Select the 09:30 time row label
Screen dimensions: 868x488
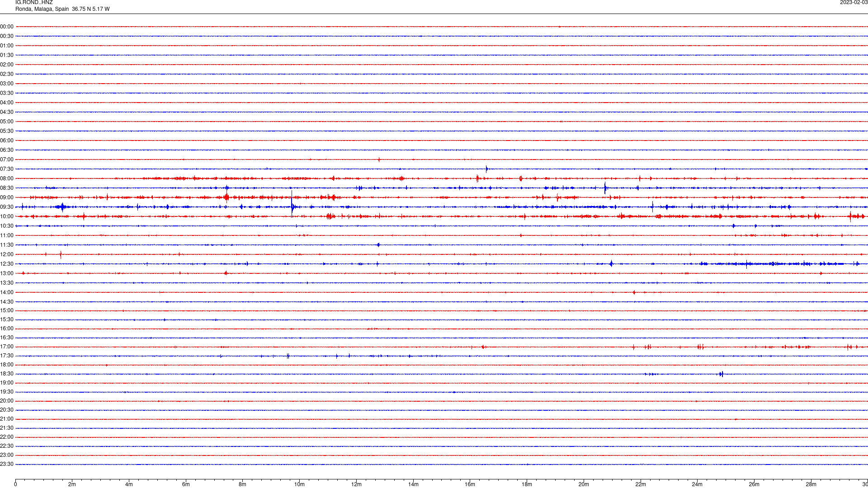pos(7,207)
